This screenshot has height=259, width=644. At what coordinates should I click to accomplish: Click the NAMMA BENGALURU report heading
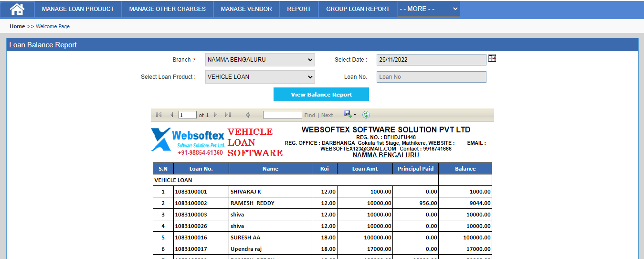(386, 155)
